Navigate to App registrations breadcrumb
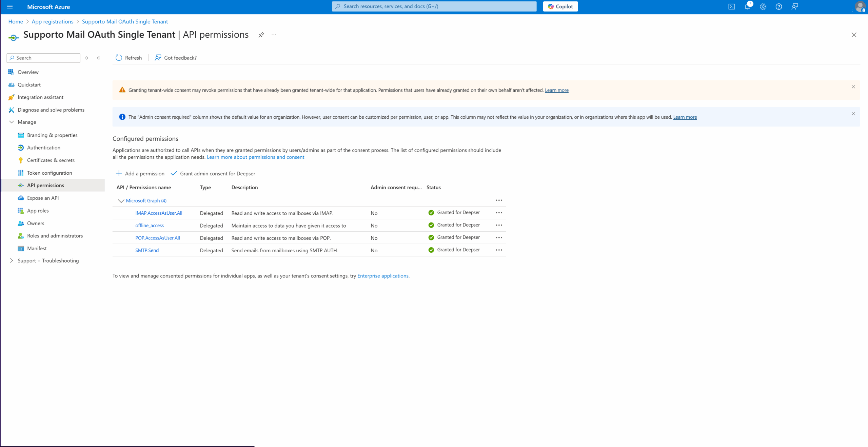868x447 pixels. point(53,22)
